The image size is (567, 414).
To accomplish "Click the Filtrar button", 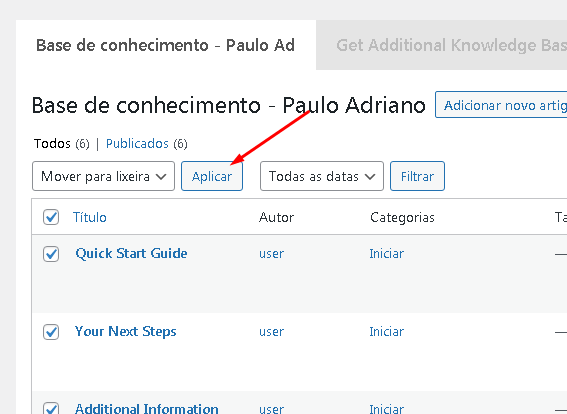I will pos(417,176).
